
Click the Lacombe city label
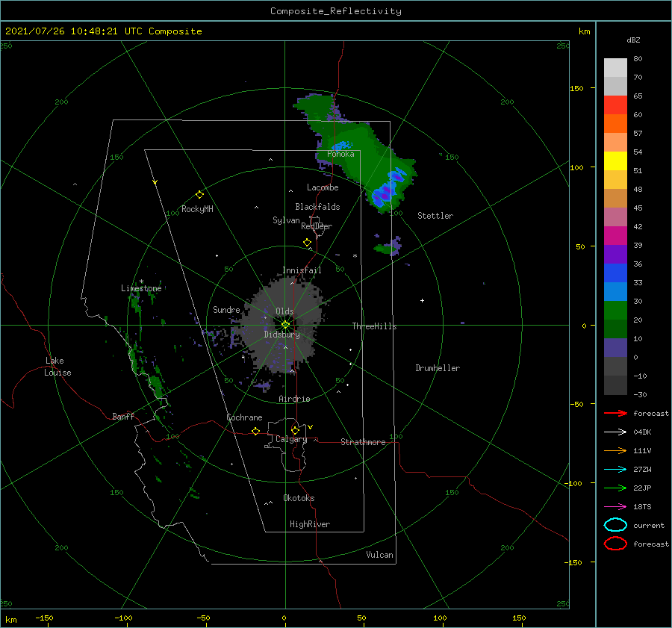[x=323, y=187]
